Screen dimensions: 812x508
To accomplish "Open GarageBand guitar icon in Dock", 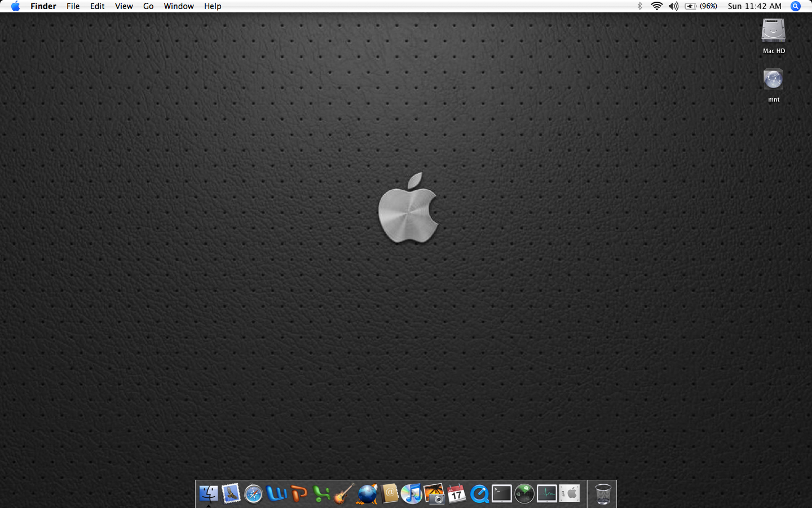I will click(344, 494).
